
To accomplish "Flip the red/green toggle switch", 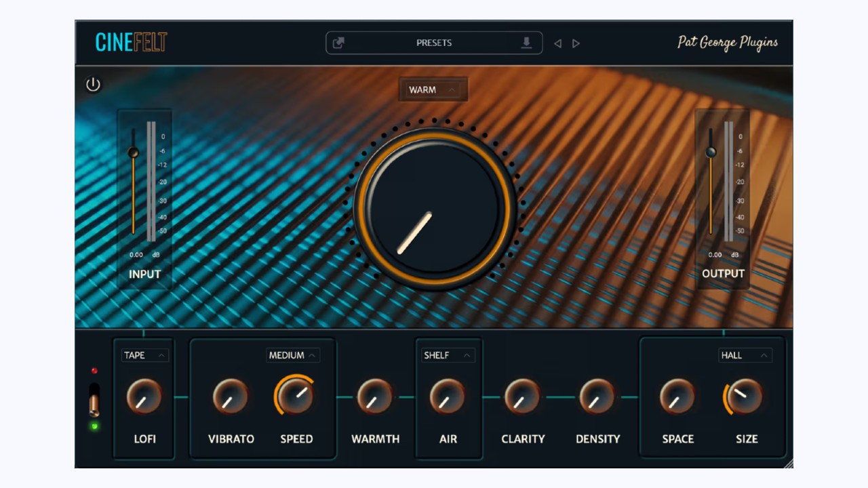I will 94,400.
